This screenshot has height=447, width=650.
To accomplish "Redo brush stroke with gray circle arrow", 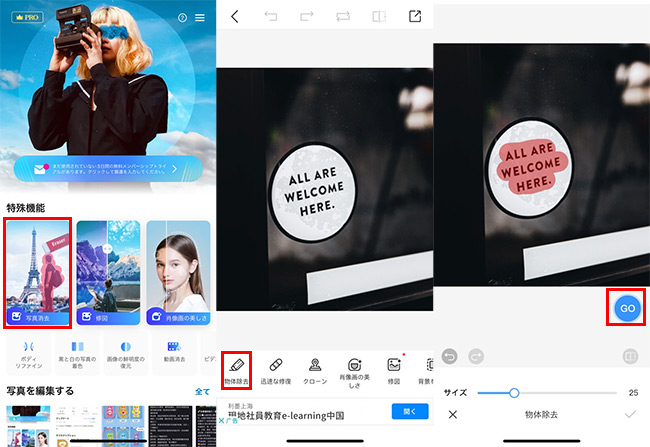I will (x=476, y=356).
